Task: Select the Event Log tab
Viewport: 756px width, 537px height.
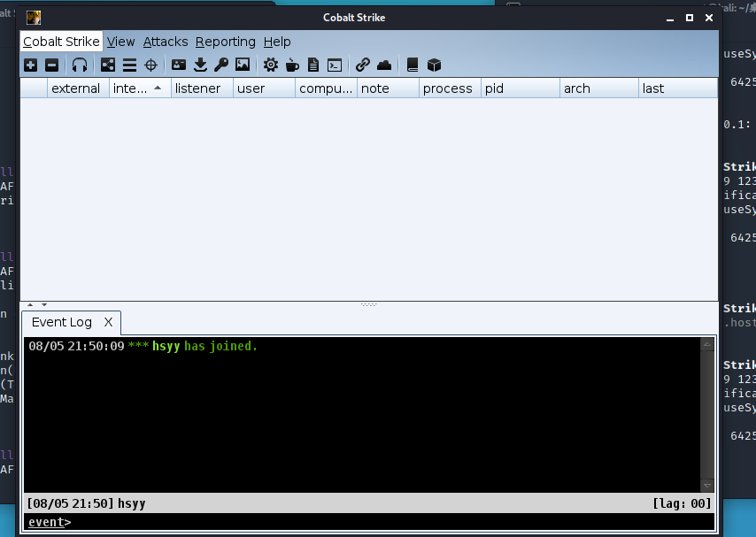Action: pos(61,322)
